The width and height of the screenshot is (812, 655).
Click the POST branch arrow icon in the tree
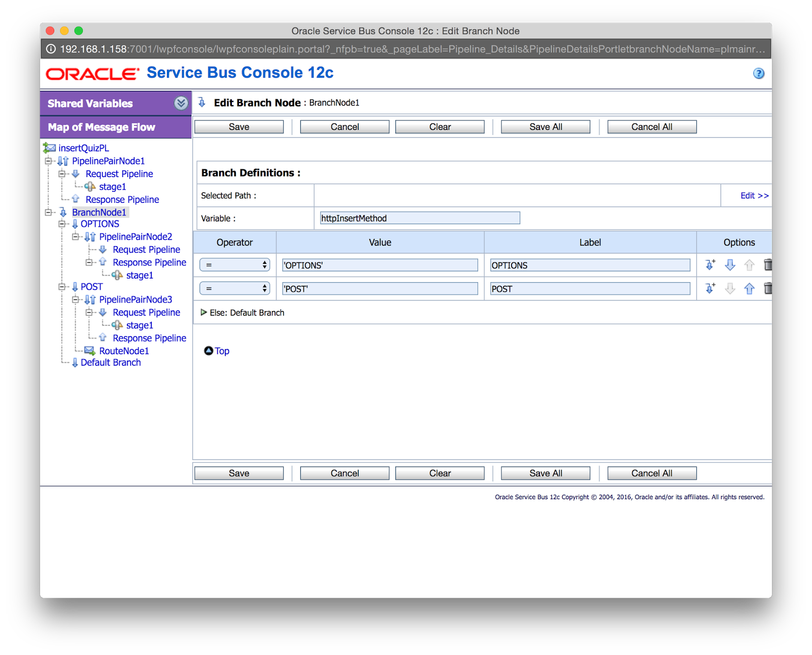click(75, 287)
